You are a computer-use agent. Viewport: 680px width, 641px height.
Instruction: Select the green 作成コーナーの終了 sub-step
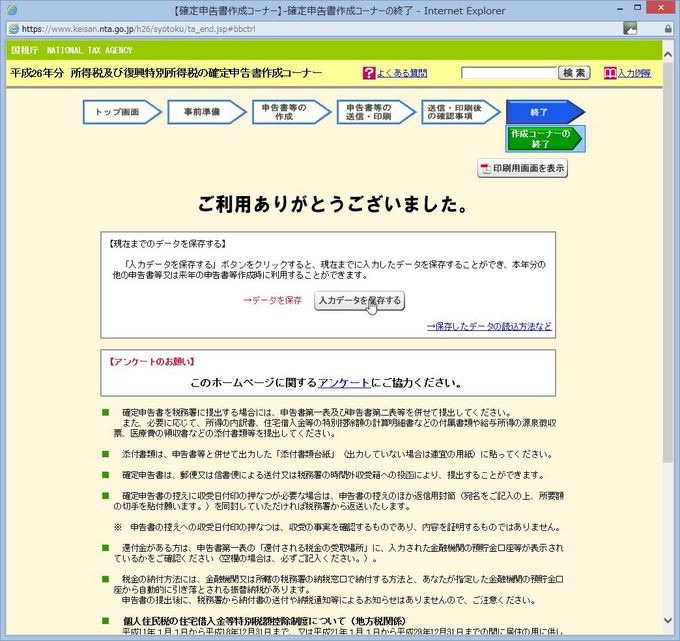[545, 139]
